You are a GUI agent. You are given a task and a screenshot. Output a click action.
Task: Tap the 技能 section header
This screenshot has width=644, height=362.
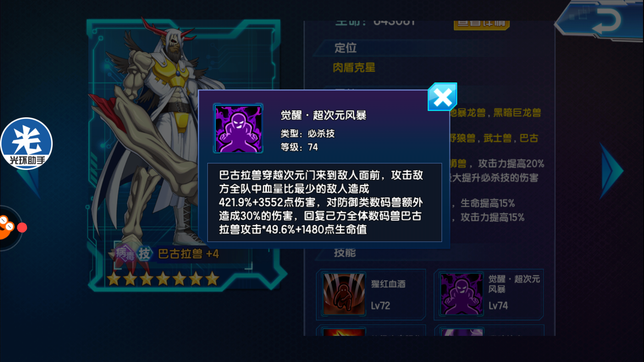[x=345, y=253]
